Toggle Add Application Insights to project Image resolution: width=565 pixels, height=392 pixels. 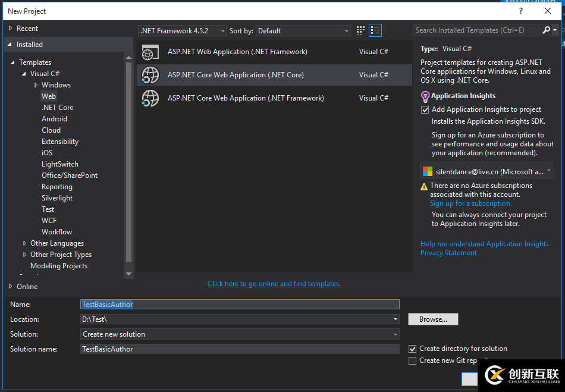[425, 110]
